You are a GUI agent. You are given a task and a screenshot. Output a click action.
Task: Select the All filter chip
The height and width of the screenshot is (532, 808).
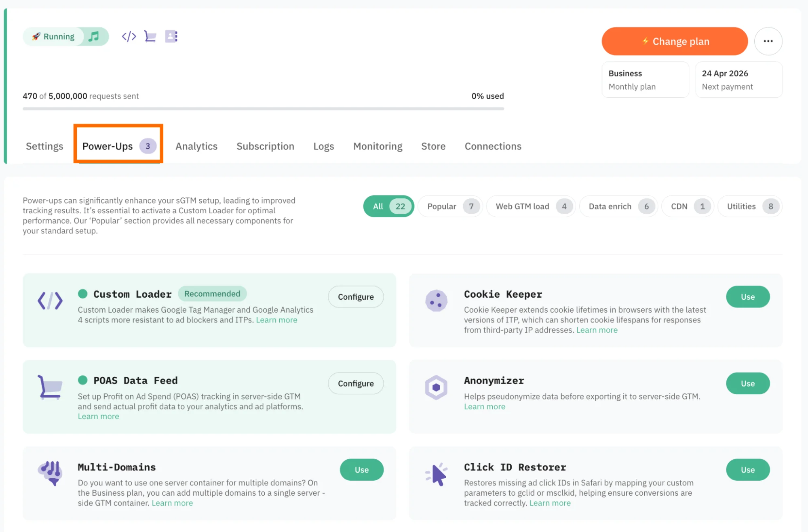388,206
